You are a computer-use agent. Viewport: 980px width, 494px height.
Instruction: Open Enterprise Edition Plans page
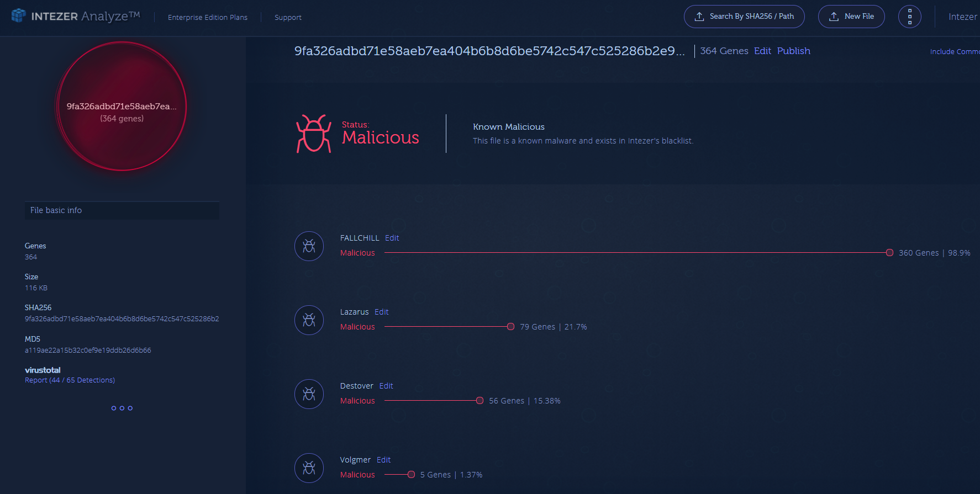click(207, 18)
